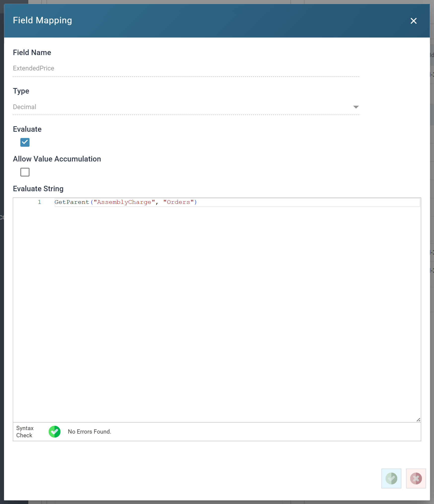
Task: Expand the Type dropdown arrow
Action: tap(356, 107)
